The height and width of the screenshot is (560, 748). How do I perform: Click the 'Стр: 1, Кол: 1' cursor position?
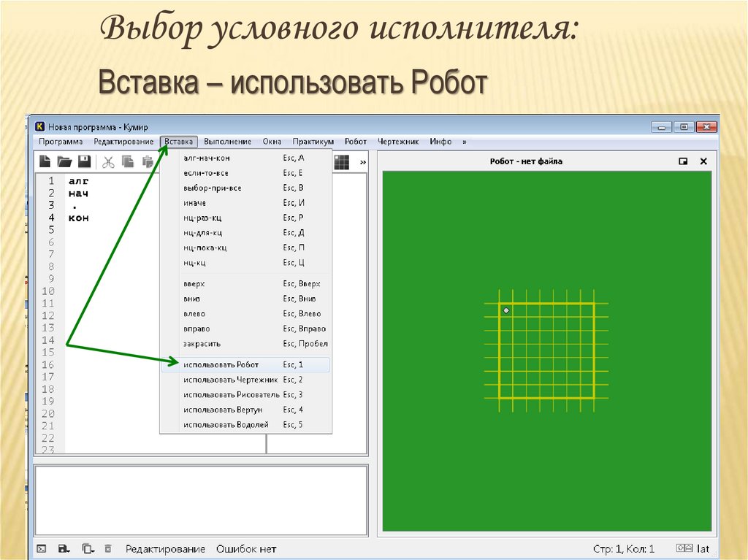[624, 549]
